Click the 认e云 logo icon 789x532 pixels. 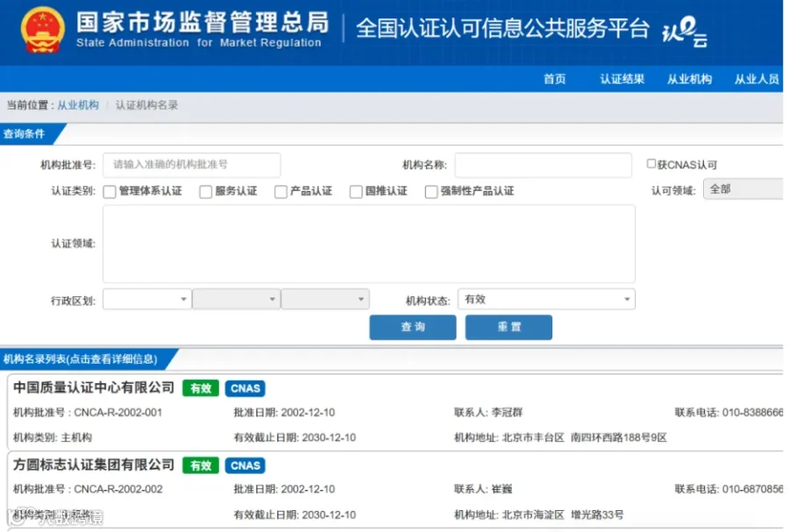(685, 32)
